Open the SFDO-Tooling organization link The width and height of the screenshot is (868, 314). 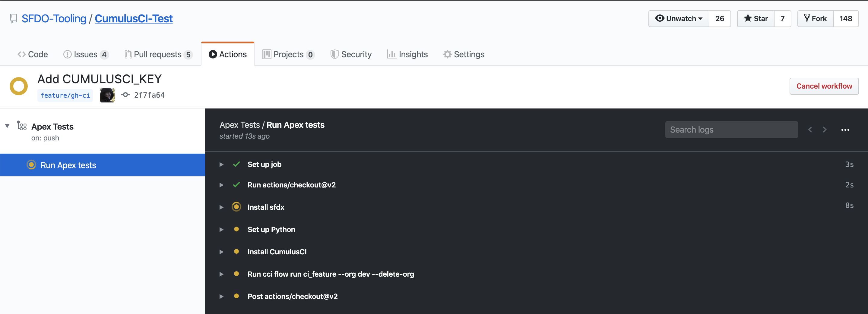(54, 18)
